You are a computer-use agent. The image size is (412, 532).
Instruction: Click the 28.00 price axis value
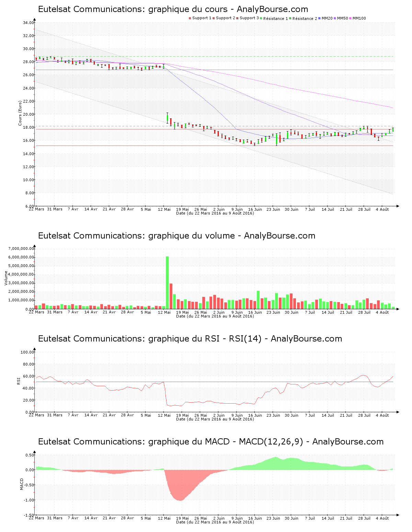(x=28, y=62)
